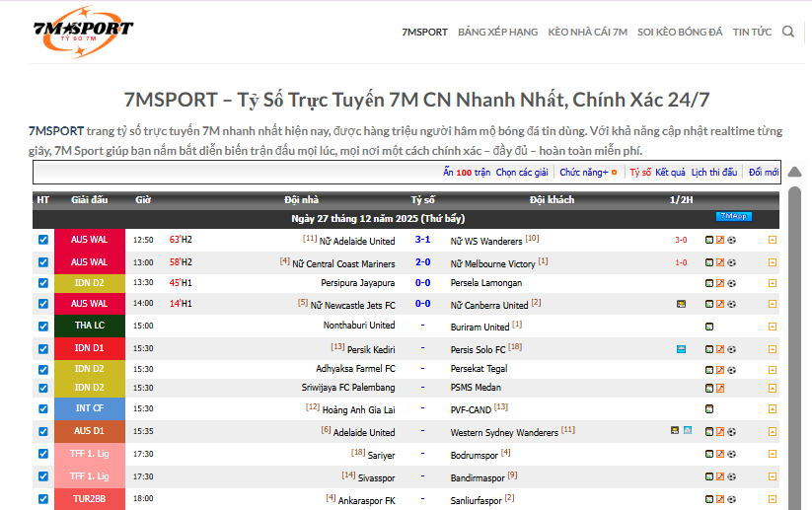Screen dimensions: 812x510
Task: Open the BẢNG XẾP HẠNG menu item
Action: click(497, 32)
